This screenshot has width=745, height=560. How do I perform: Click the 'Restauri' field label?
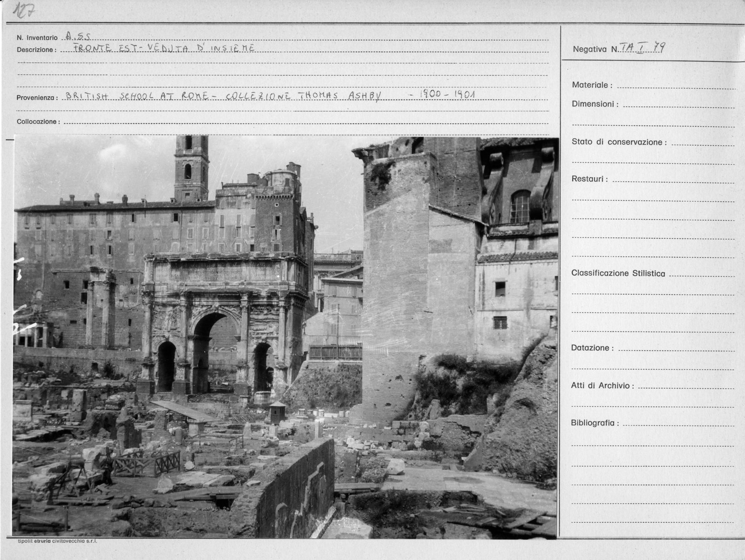click(x=589, y=179)
